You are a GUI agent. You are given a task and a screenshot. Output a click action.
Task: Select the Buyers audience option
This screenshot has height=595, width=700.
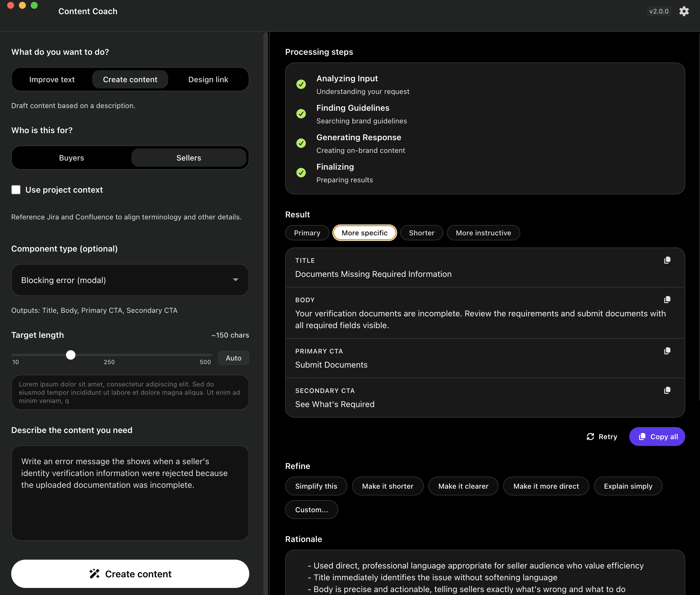72,158
